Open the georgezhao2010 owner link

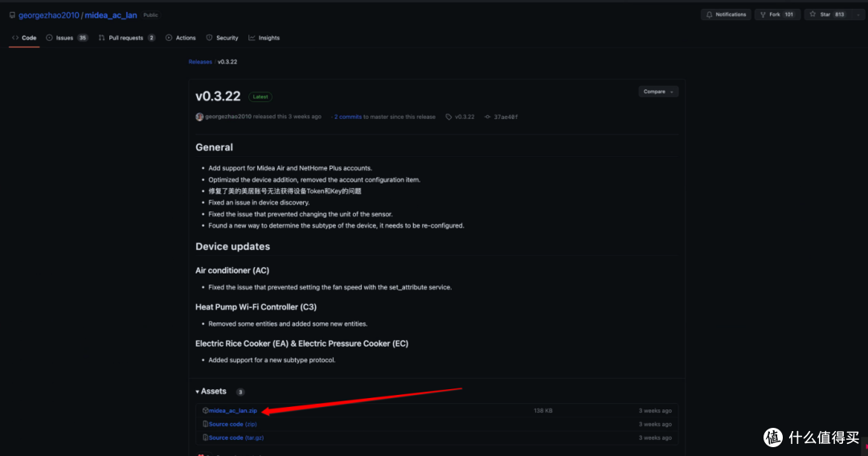(x=49, y=15)
